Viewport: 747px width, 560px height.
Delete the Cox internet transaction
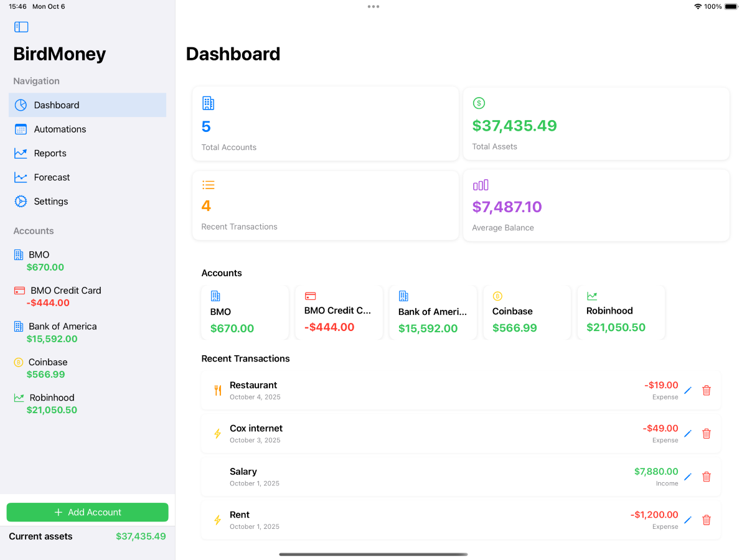coord(707,434)
